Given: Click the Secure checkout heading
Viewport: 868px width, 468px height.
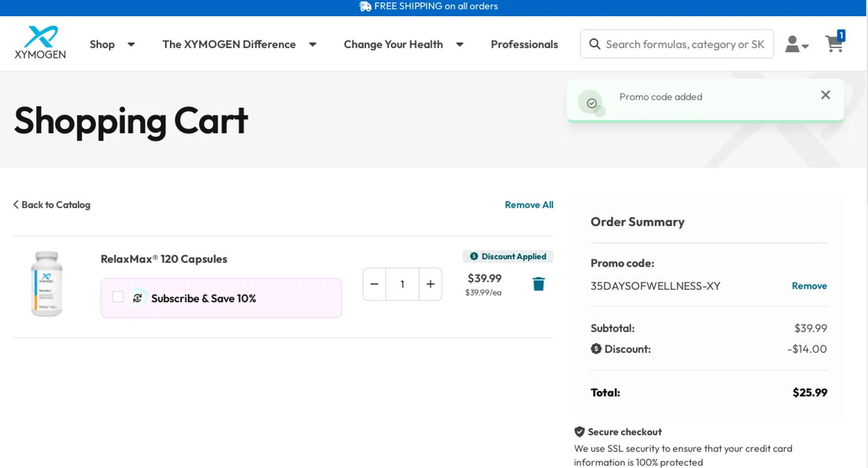Looking at the screenshot, I should [x=624, y=432].
